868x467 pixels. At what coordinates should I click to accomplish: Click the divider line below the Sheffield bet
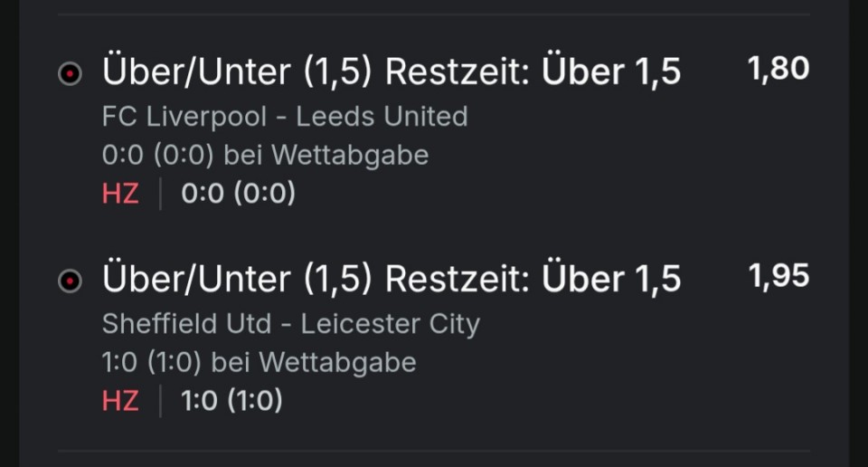434,451
